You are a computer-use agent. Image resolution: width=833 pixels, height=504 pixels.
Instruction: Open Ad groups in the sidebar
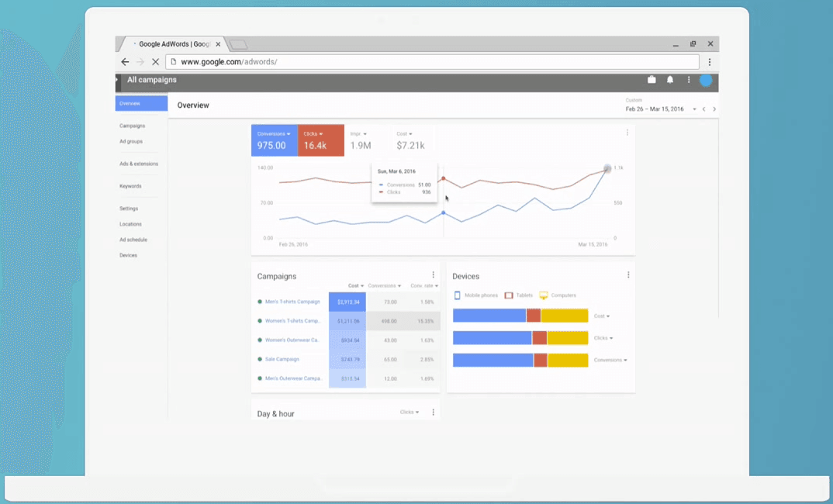click(130, 141)
